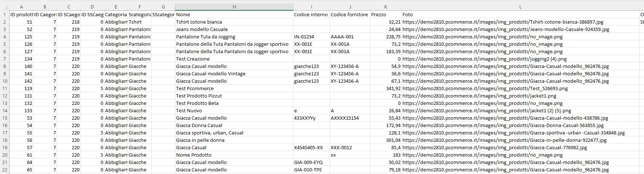Select cell 'Giacca Donna Casual'
The width and height of the screenshot is (644, 174).
tap(234, 125)
